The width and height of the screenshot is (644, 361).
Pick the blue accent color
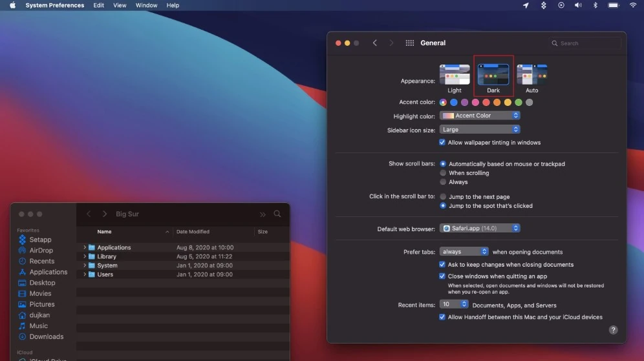click(x=453, y=102)
